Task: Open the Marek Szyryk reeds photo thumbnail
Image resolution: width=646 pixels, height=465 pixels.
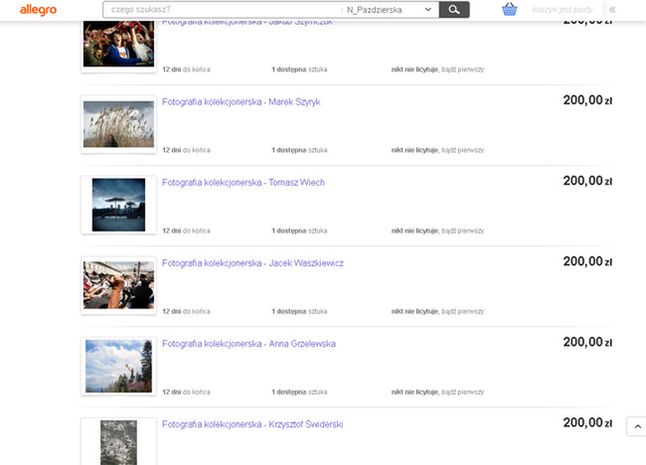Action: [119, 124]
